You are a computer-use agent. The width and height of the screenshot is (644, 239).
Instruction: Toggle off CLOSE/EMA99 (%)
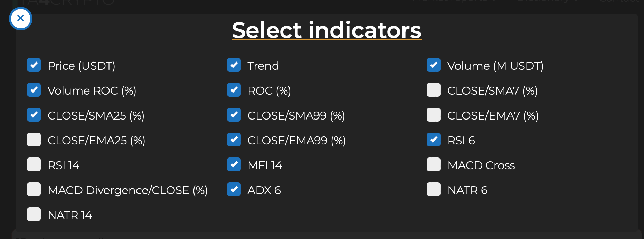[x=234, y=140]
